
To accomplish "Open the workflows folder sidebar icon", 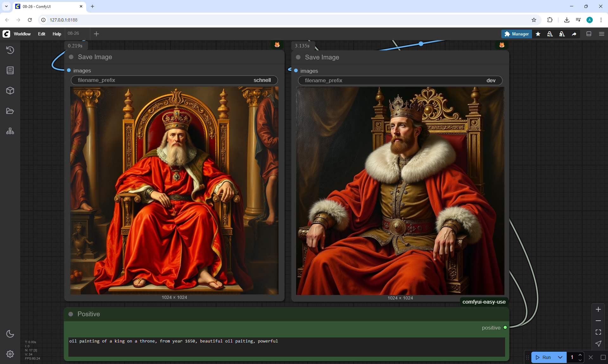I will click(x=10, y=111).
